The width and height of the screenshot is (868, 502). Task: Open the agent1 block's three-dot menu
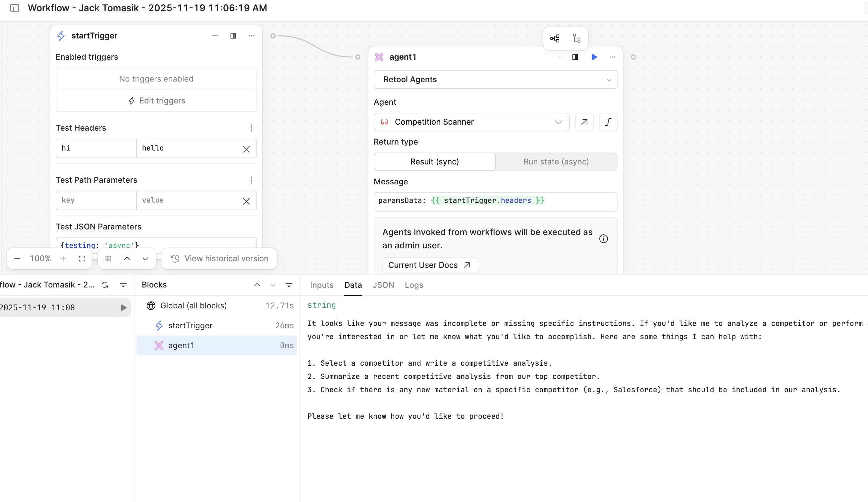click(x=612, y=57)
